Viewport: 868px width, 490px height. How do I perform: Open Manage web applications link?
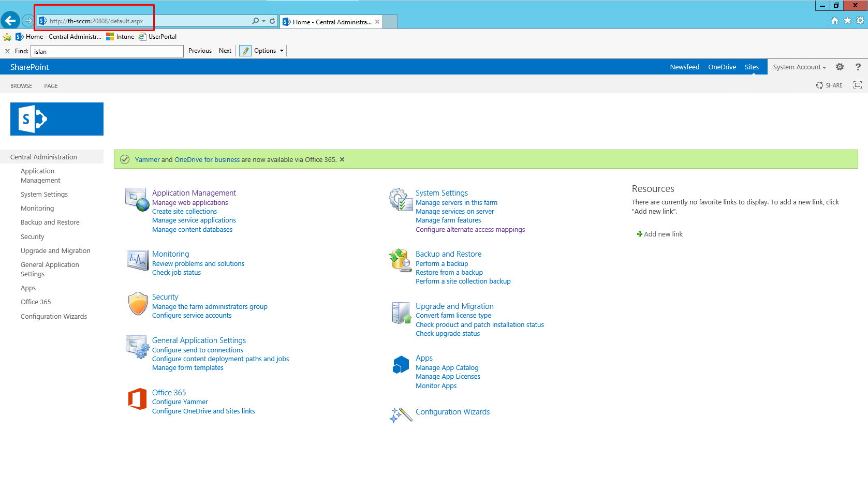[190, 203]
